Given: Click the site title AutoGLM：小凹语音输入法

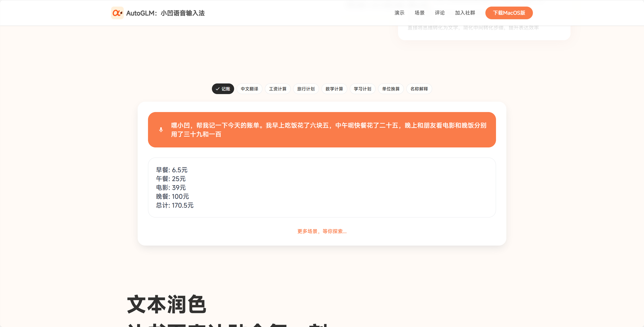Looking at the screenshot, I should 165,13.
